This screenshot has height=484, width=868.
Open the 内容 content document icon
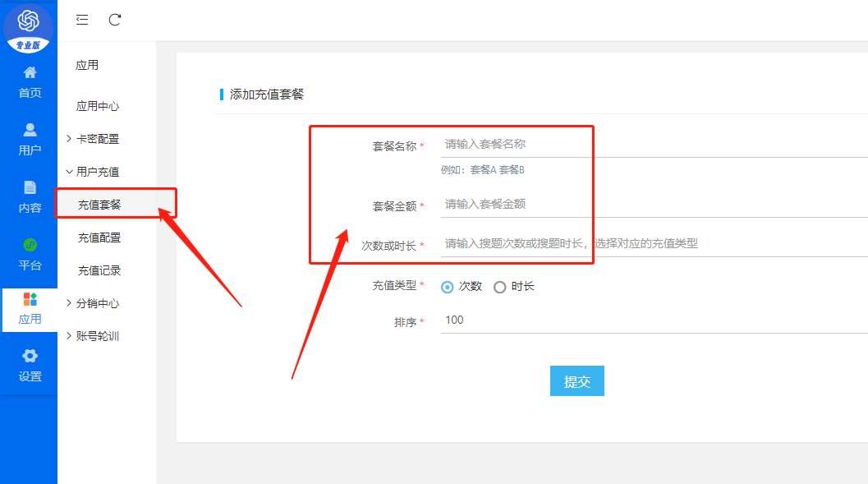coord(30,187)
